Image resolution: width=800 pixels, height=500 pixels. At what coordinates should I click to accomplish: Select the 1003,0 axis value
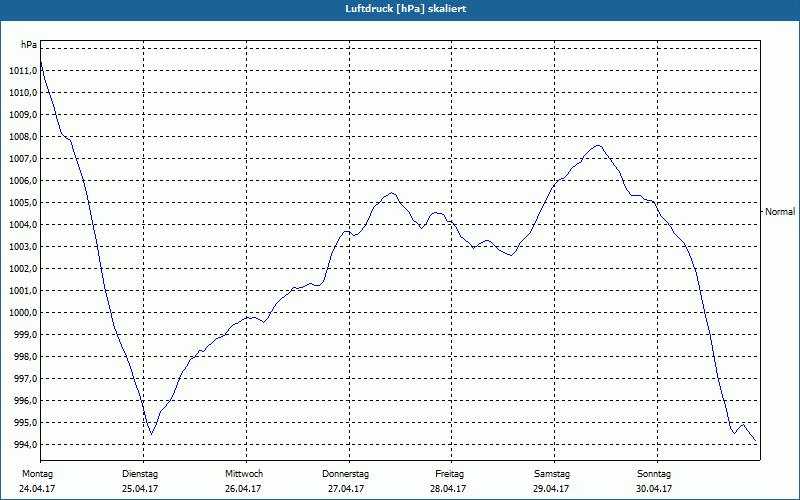pyautogui.click(x=23, y=246)
